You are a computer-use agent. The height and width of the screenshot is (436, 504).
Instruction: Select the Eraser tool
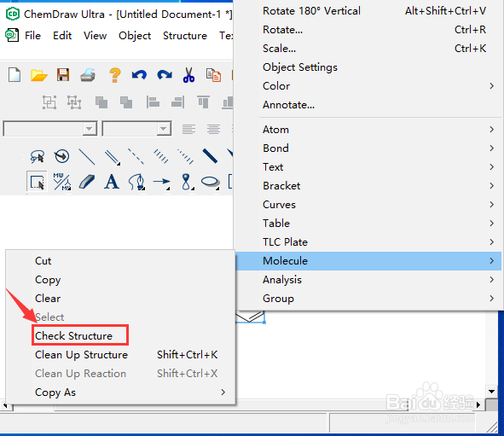pos(87,182)
